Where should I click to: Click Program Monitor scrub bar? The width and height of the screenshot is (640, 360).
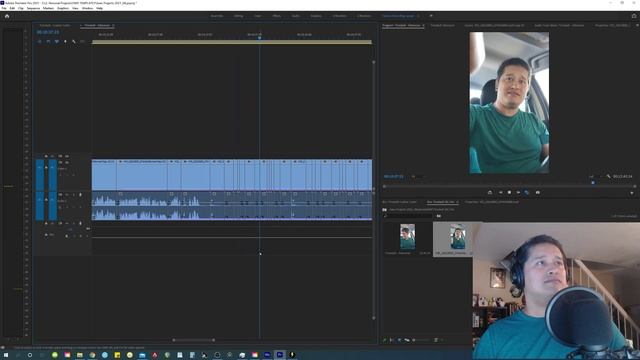(x=508, y=186)
